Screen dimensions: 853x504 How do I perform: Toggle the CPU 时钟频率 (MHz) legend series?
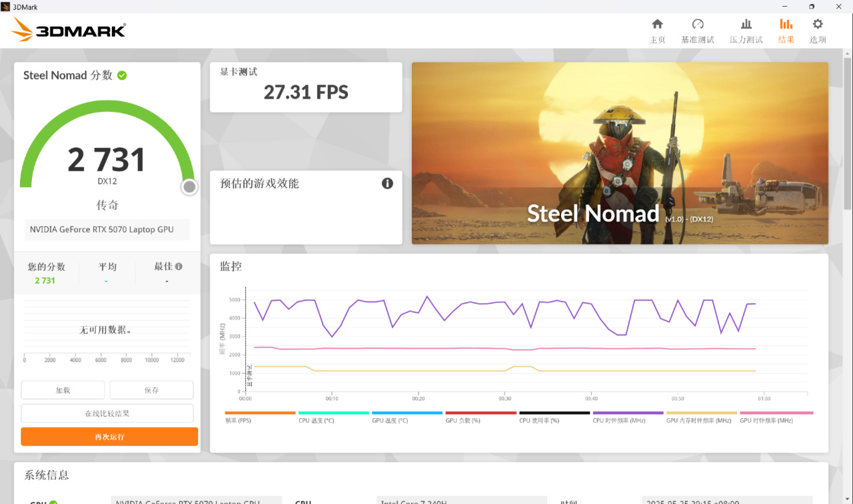point(628,417)
